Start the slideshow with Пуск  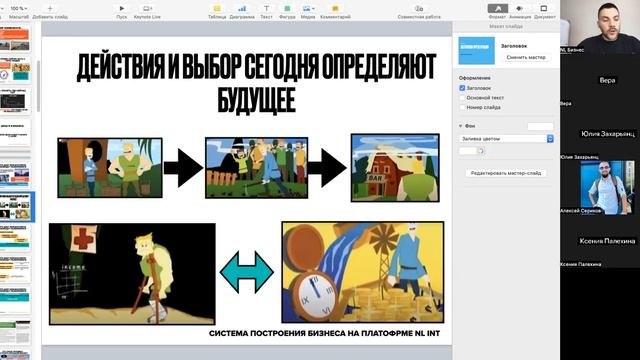pyautogui.click(x=122, y=8)
